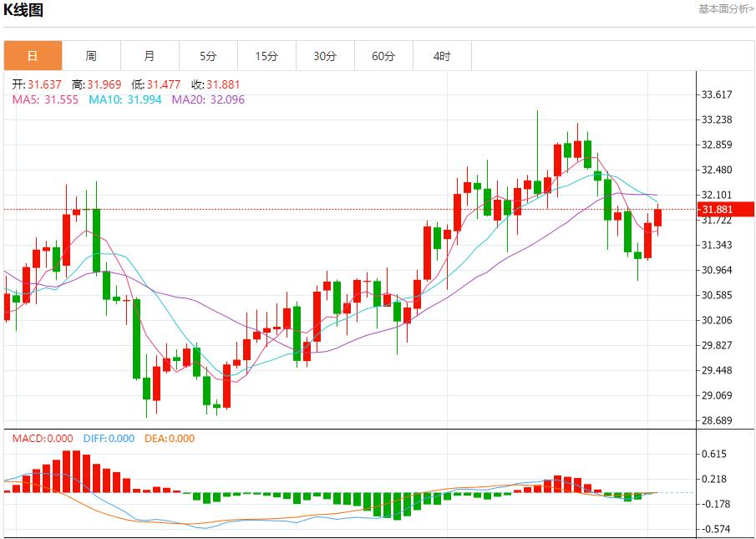The image size is (756, 539).
Task: Select the 60分 interval tab
Action: (383, 56)
